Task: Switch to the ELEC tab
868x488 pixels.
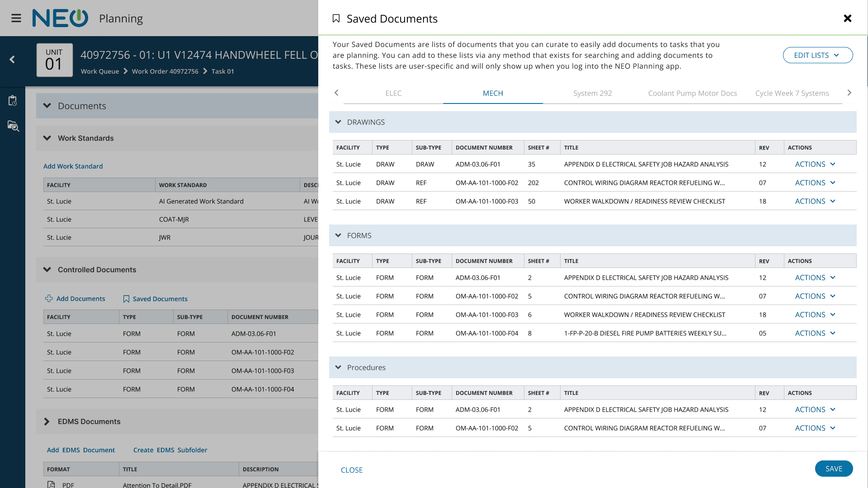Action: (x=393, y=93)
